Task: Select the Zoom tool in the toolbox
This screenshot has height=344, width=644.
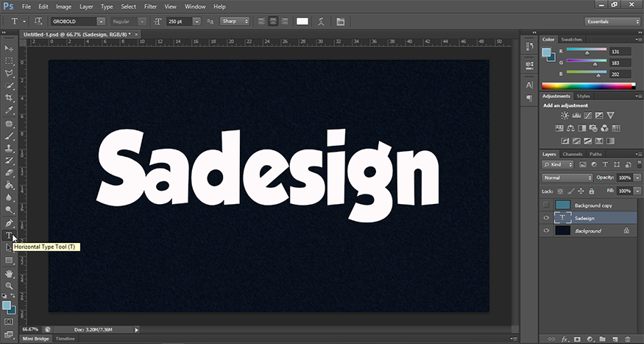Action: point(9,286)
